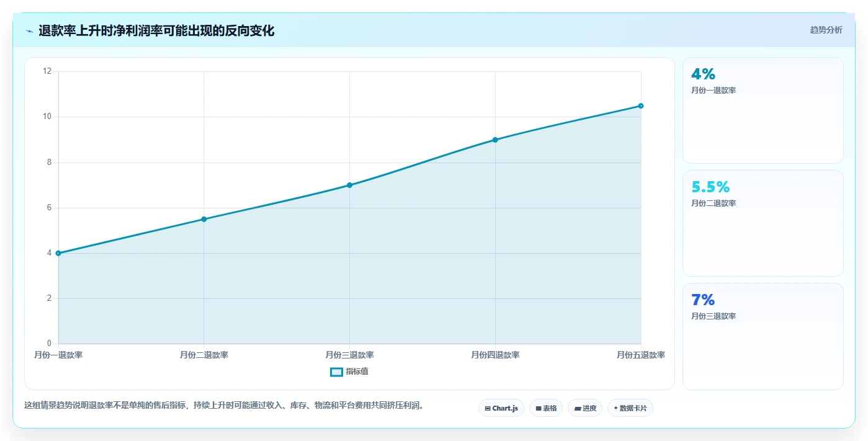
Task: Select the 表格 tag button
Action: click(546, 408)
